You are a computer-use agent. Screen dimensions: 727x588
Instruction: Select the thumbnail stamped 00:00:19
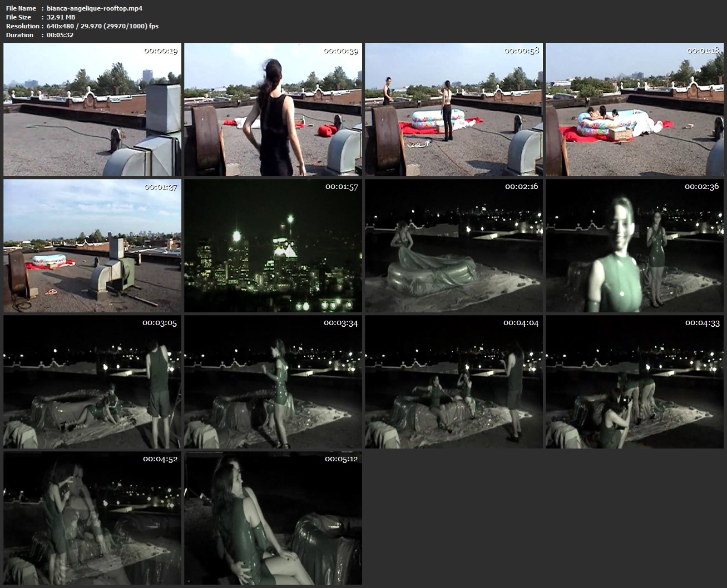(92, 109)
